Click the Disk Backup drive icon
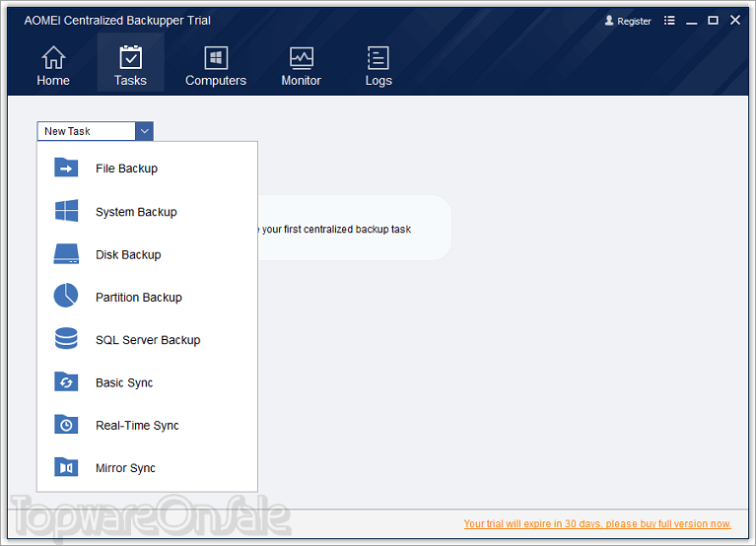756x546 pixels. 66,253
